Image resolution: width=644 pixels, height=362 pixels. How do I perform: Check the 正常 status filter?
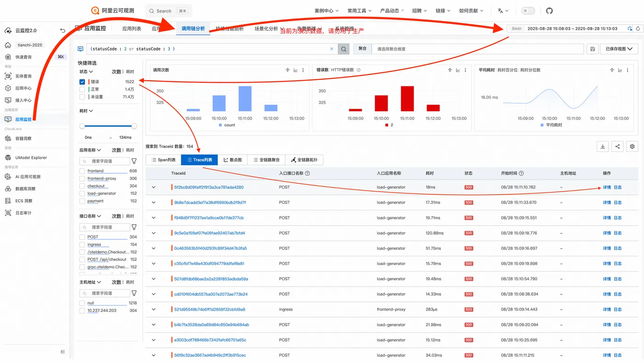click(x=82, y=89)
